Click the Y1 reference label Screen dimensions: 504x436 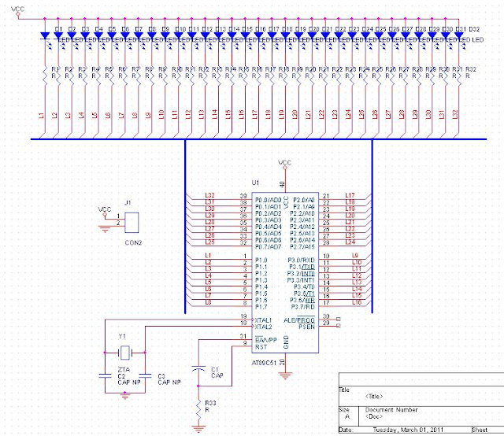[122, 336]
